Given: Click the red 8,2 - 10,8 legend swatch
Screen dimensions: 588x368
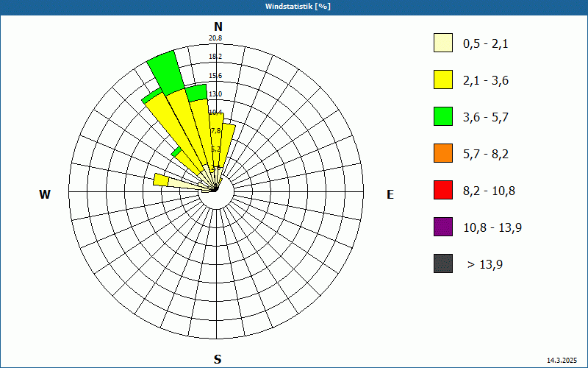Looking at the screenshot, I should (x=443, y=190).
